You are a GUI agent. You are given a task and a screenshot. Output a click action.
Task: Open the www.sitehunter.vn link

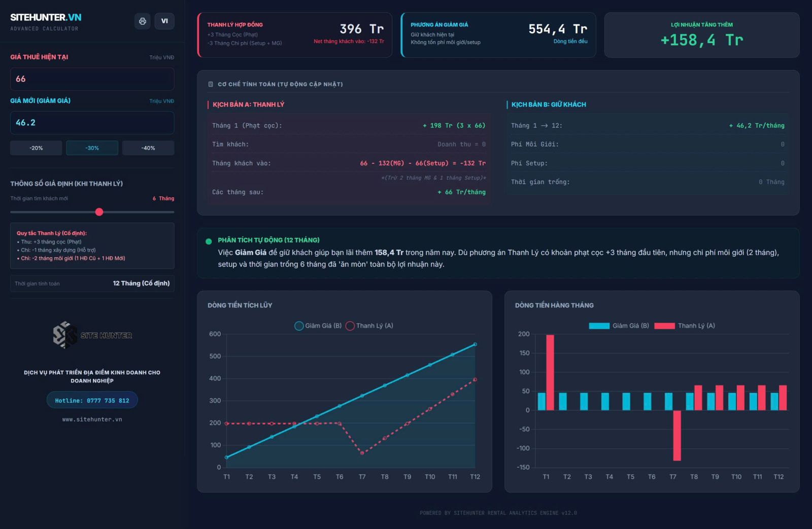92,419
